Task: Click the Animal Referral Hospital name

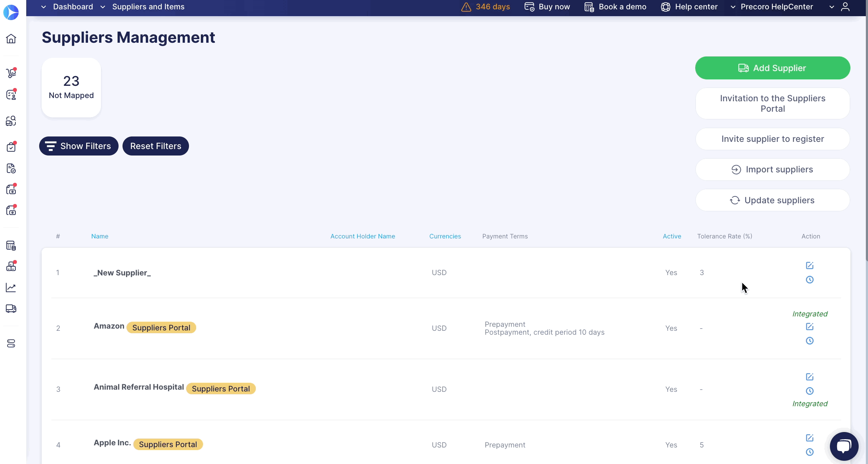Action: pyautogui.click(x=139, y=387)
